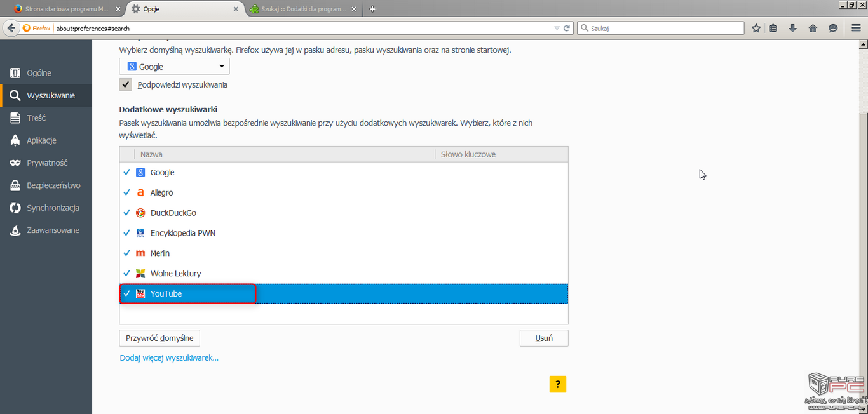Select the DuckDuckGo row in the list

point(344,213)
